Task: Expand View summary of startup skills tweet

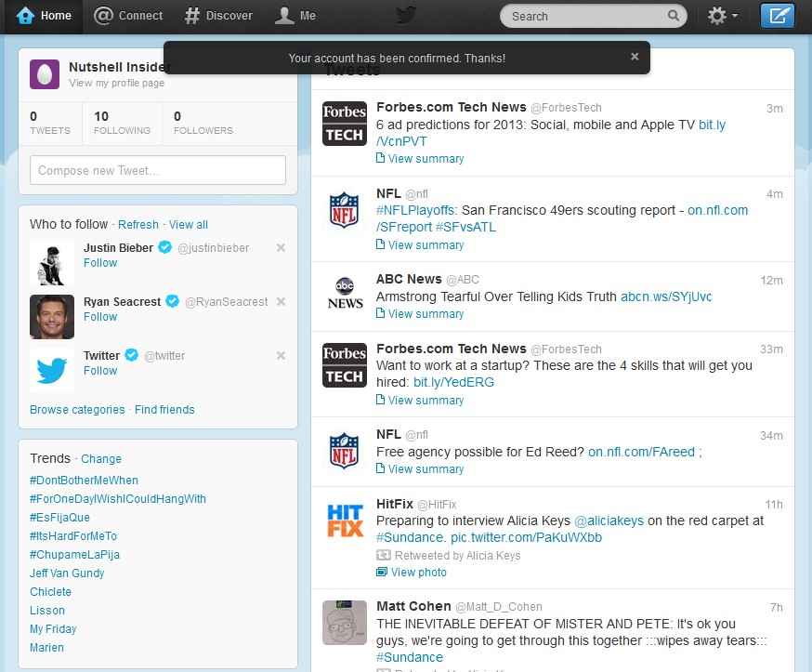Action: 420,401
